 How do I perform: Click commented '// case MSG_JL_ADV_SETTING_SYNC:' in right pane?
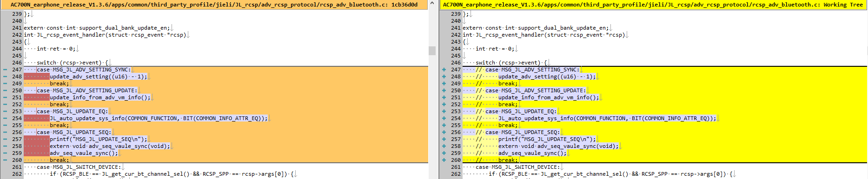click(x=528, y=70)
